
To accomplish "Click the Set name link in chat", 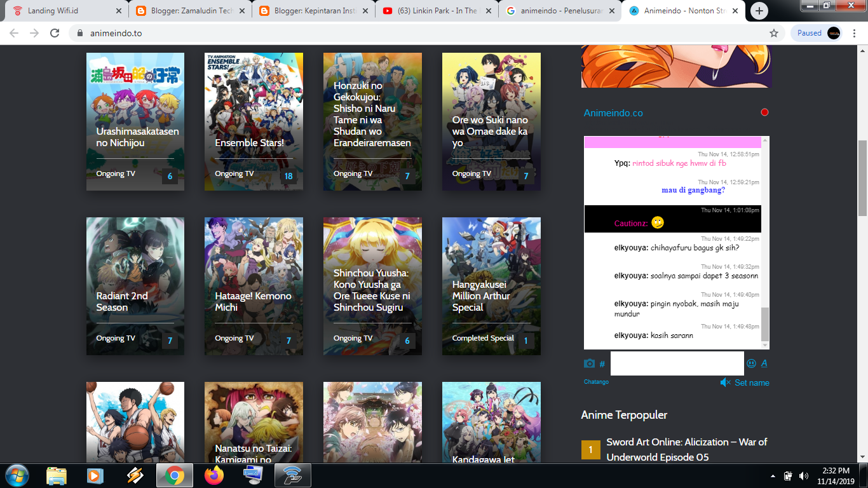I will click(752, 383).
